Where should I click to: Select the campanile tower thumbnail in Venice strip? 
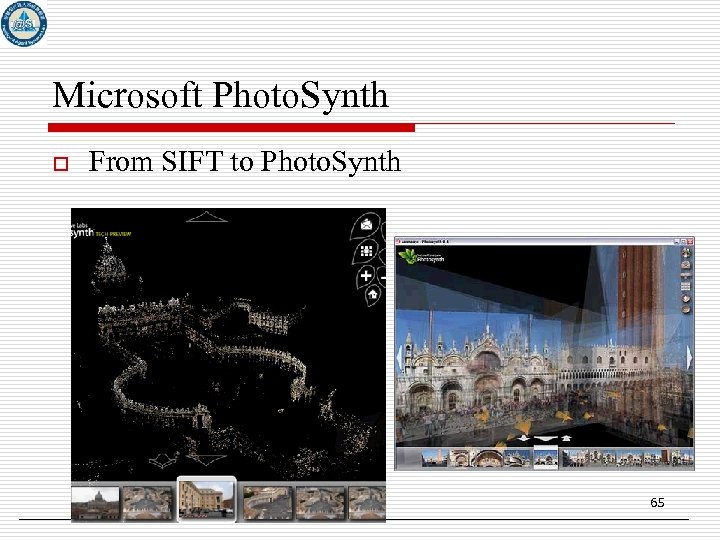coord(434,458)
